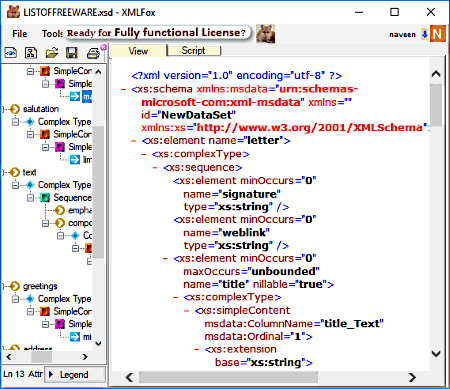Print using the printer icon
450x389 pixels.
(93, 53)
